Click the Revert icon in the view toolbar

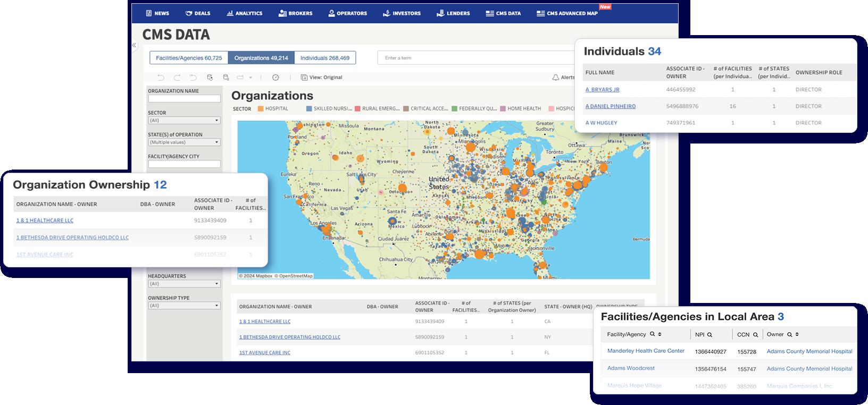[x=193, y=78]
